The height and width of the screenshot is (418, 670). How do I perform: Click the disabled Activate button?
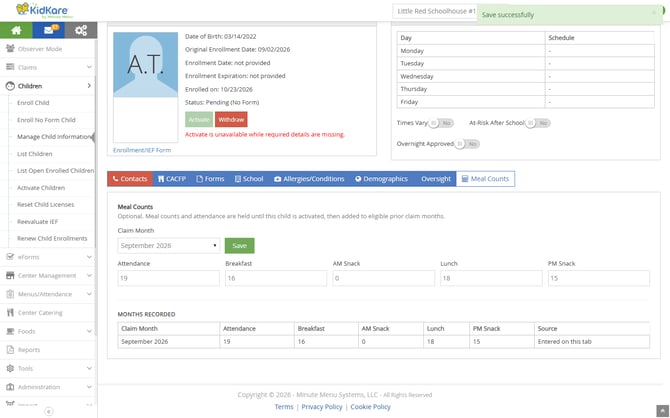[x=199, y=119]
